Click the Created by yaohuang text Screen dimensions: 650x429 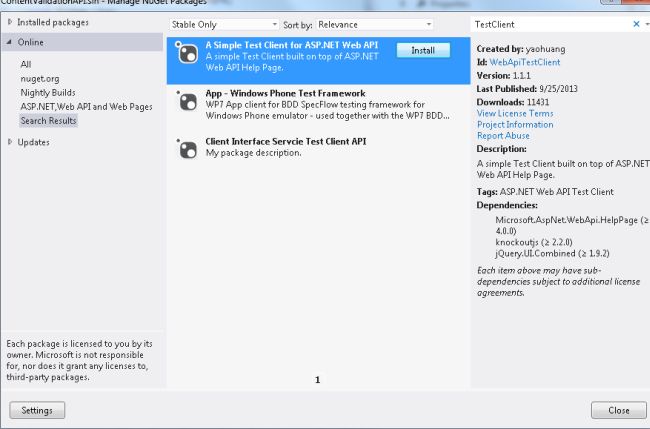[x=521, y=49]
